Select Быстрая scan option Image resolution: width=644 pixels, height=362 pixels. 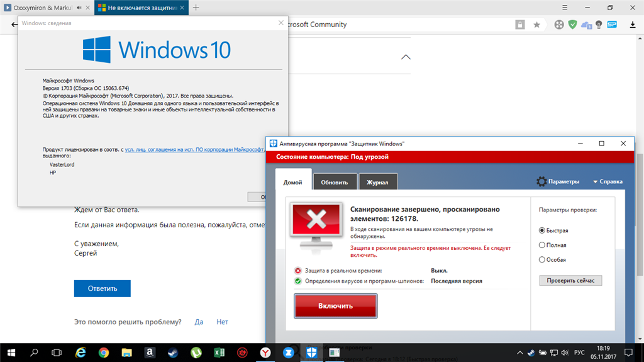click(553, 230)
